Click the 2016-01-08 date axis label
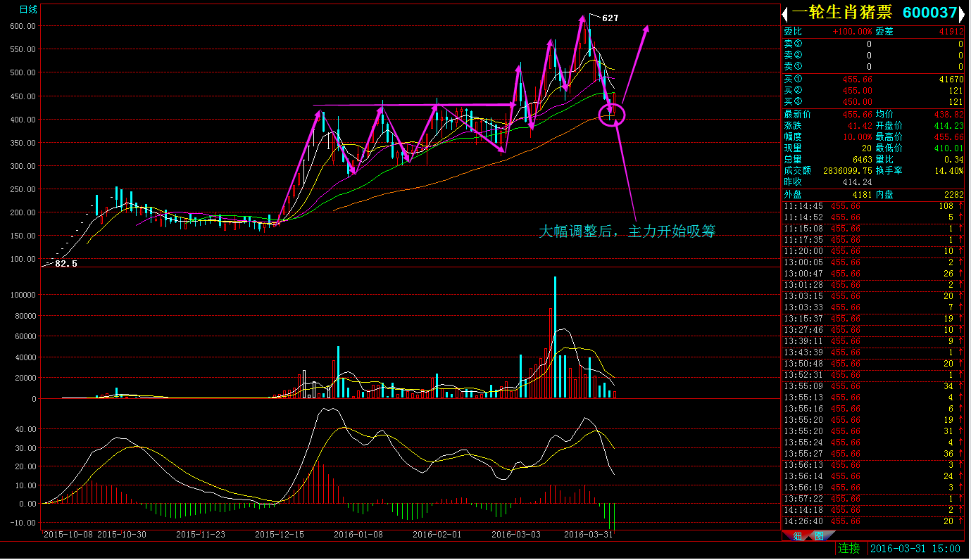Viewport: 971px width, 560px height. tap(358, 535)
